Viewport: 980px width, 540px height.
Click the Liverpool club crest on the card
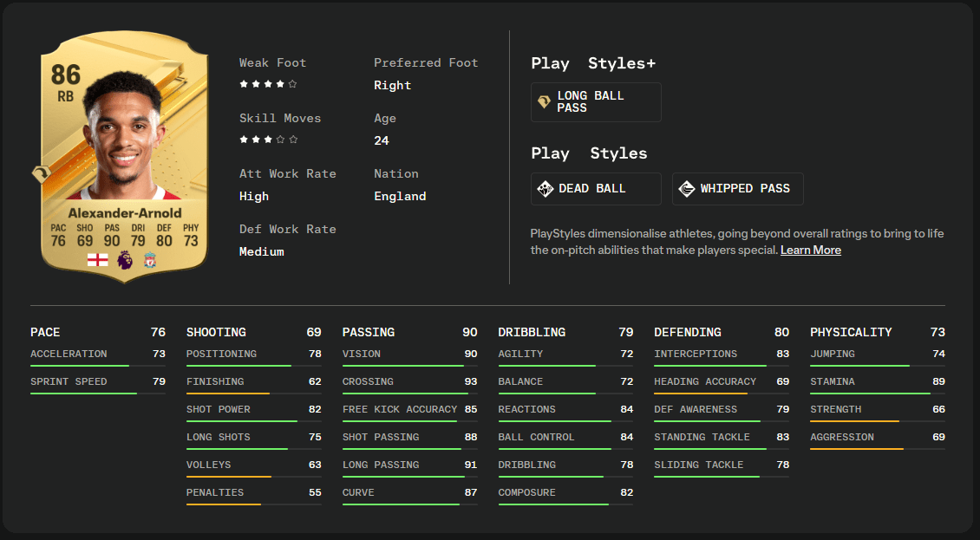tap(149, 260)
